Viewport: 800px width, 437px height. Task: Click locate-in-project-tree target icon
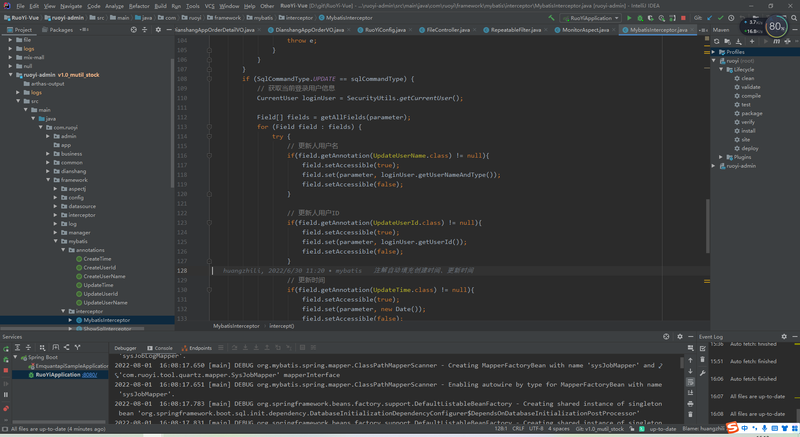[134, 30]
